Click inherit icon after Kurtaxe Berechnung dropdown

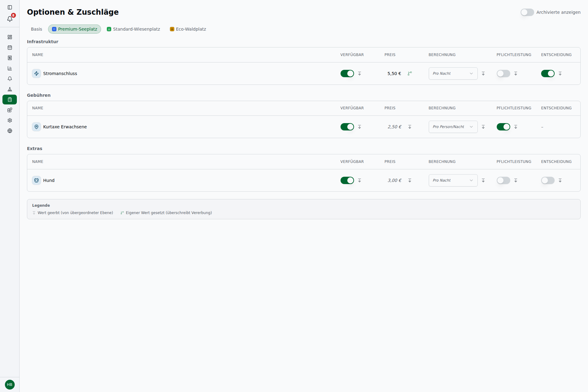coord(483,127)
